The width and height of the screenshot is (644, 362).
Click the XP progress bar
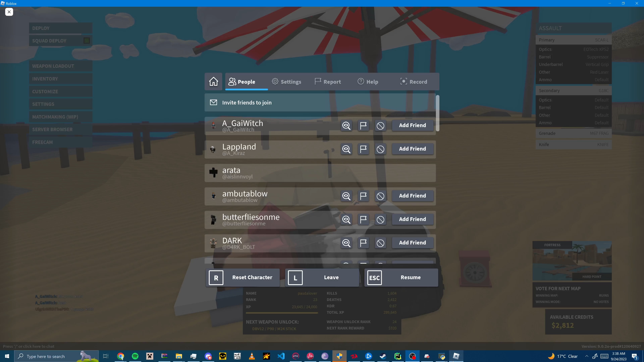click(x=282, y=313)
